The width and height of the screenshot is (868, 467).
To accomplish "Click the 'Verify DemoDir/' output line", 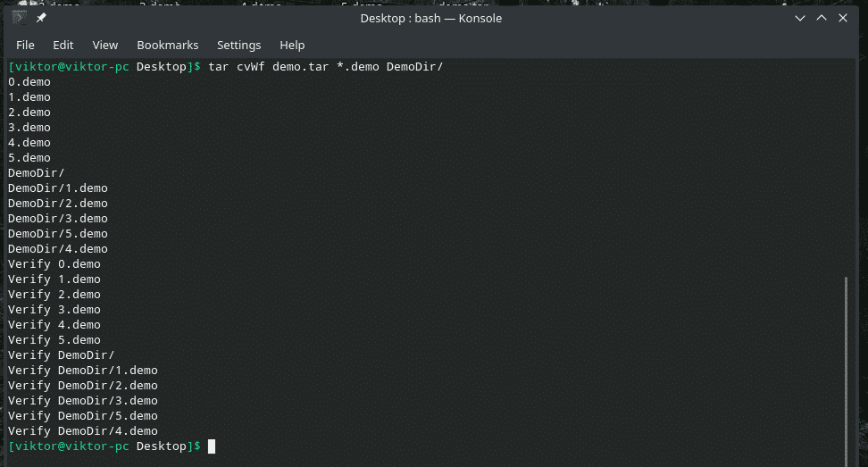I will pos(61,354).
